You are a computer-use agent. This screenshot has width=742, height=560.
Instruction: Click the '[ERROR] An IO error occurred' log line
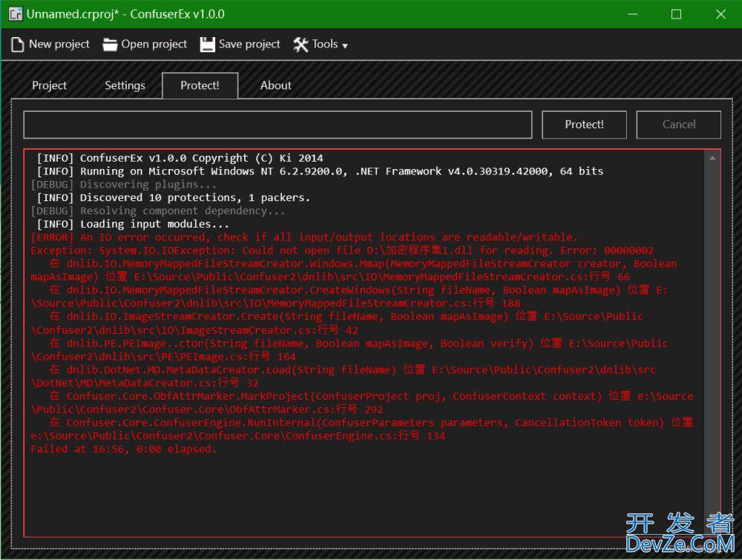tap(304, 237)
